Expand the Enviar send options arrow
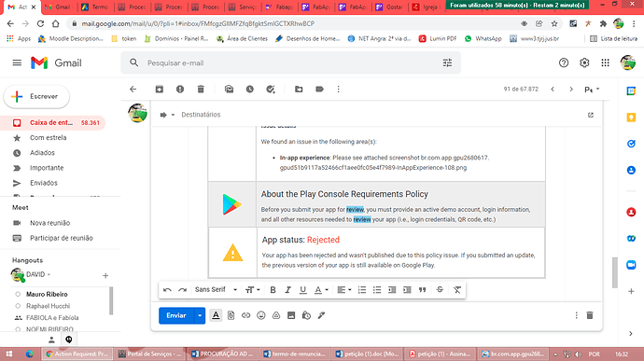The width and height of the screenshot is (644, 361). (200, 315)
